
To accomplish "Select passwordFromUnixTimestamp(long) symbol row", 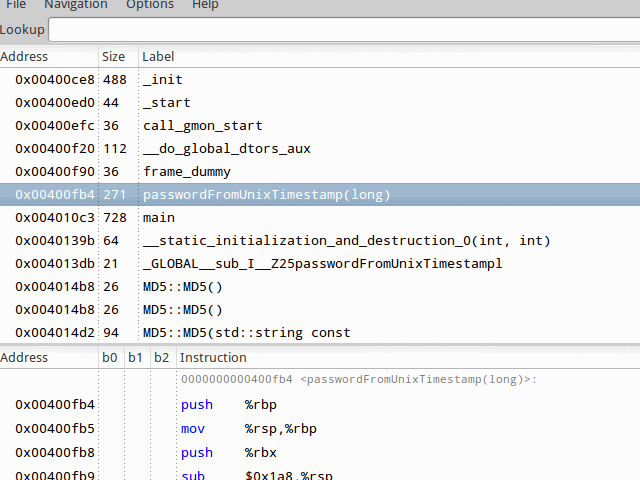I will tap(320, 194).
